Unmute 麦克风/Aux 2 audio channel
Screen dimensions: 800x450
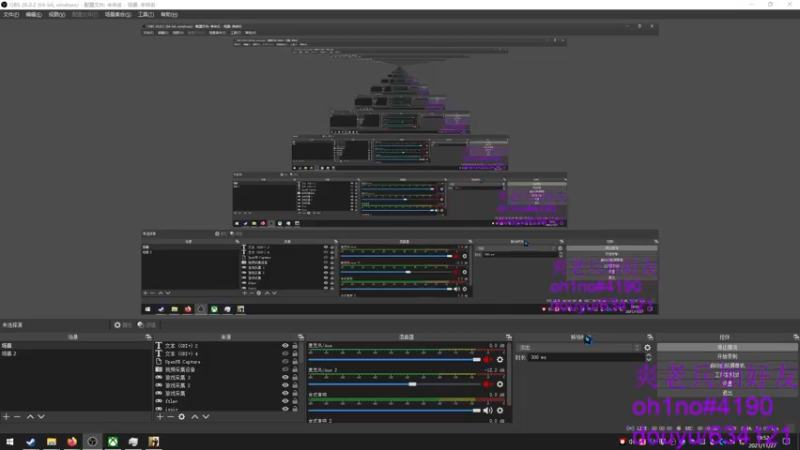[x=488, y=384]
